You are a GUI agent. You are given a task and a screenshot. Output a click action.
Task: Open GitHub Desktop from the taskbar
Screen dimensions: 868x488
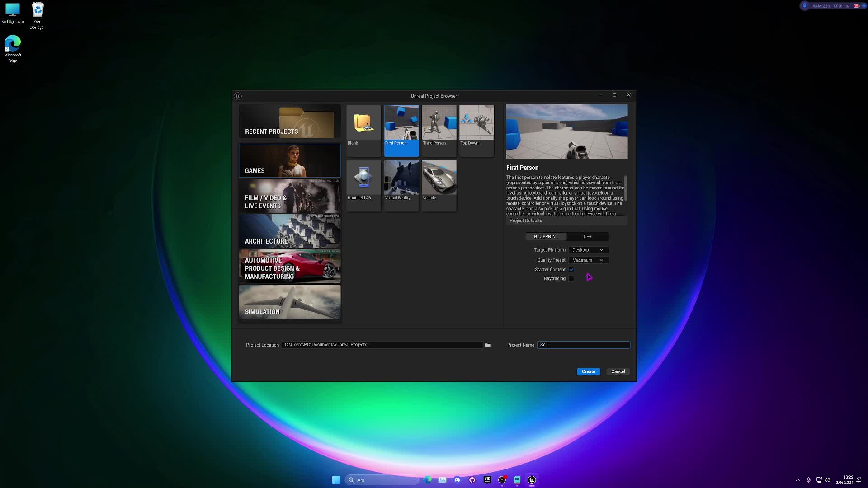(x=472, y=480)
